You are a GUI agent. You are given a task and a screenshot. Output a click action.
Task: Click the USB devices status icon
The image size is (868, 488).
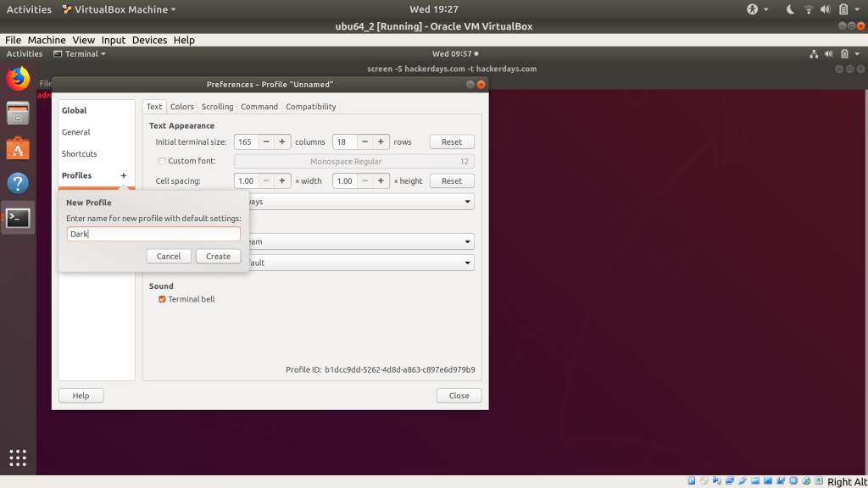743,480
